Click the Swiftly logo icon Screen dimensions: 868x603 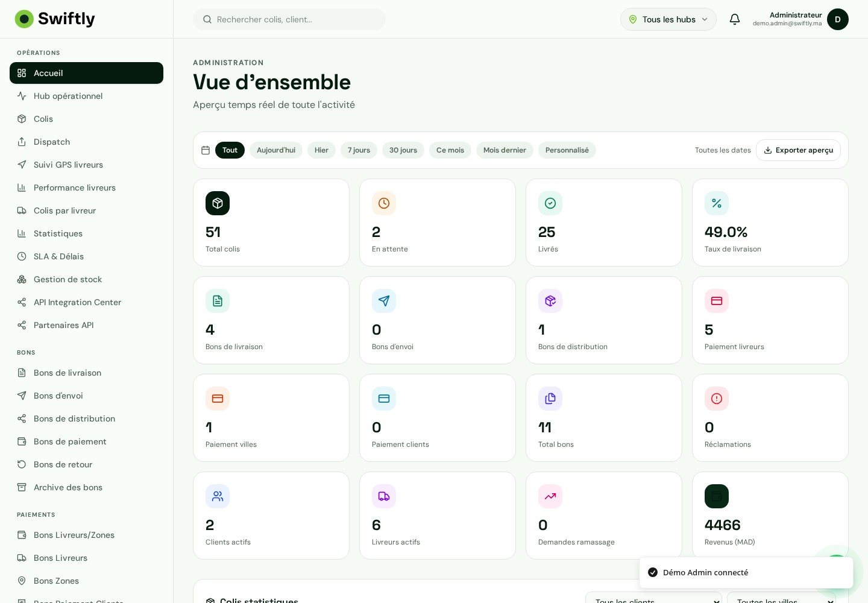click(x=24, y=19)
